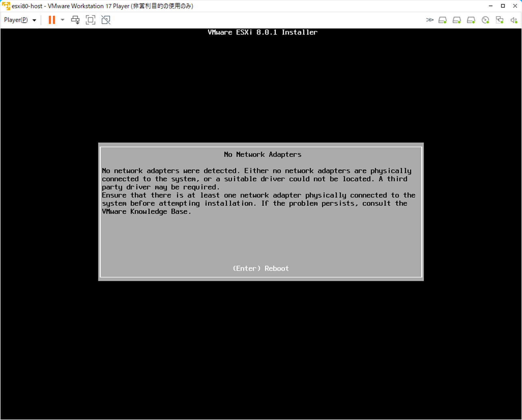
Task: Open the first hard disk device icon
Action: click(x=442, y=20)
